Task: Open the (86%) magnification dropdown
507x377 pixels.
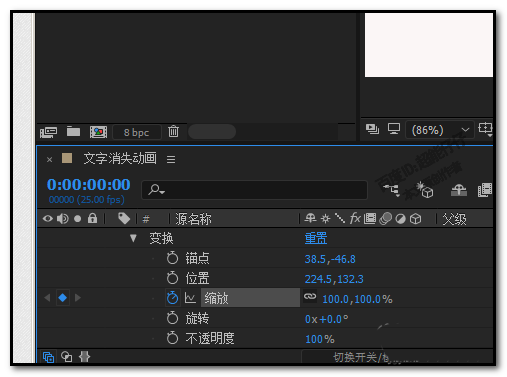Action: pyautogui.click(x=440, y=130)
